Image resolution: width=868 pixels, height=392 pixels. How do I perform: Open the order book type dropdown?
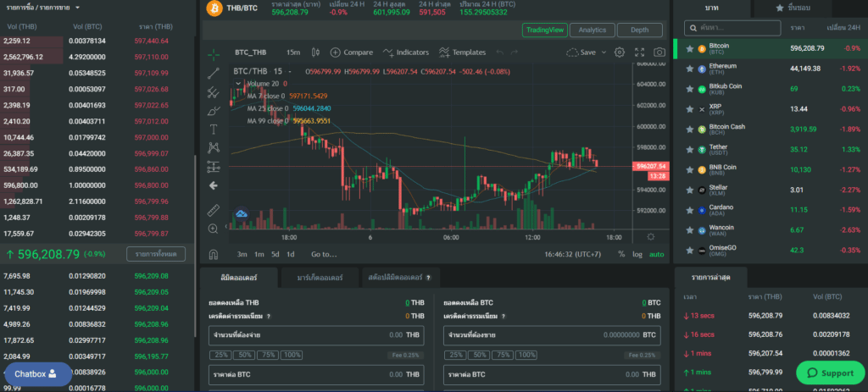click(x=43, y=8)
